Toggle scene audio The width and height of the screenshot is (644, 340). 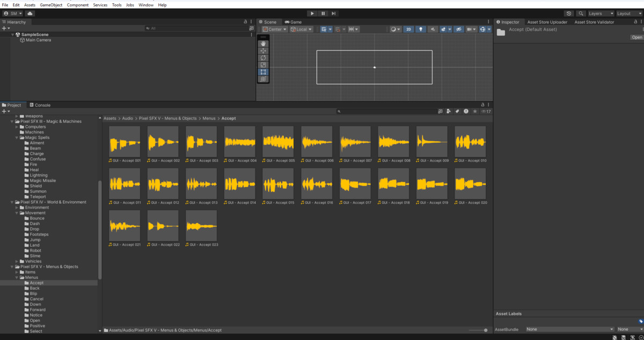[x=433, y=29]
